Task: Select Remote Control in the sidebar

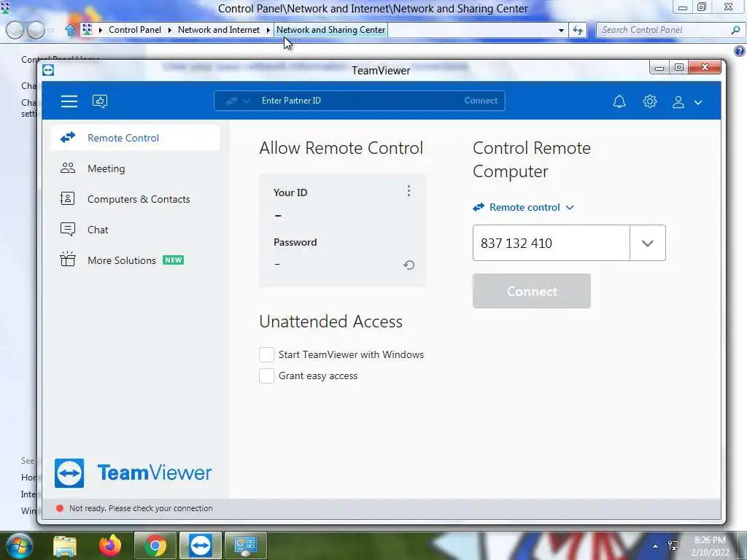Action: [x=135, y=138]
